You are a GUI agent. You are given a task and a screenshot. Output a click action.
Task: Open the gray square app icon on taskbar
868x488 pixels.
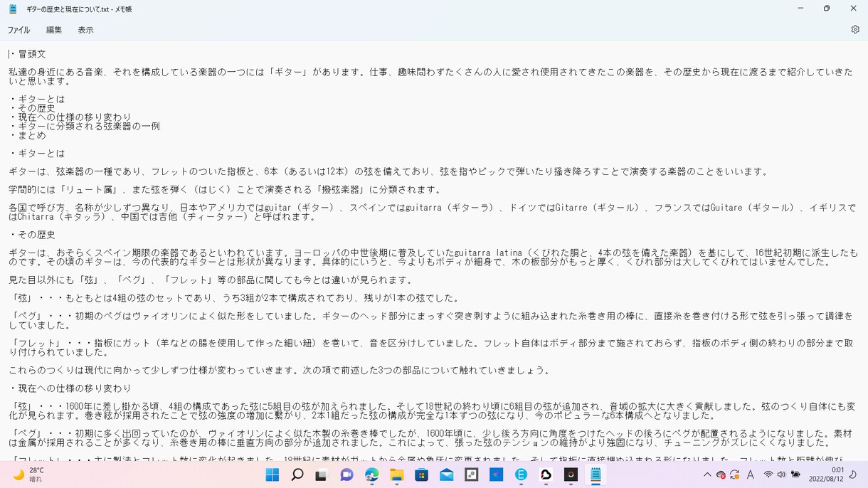click(x=471, y=474)
